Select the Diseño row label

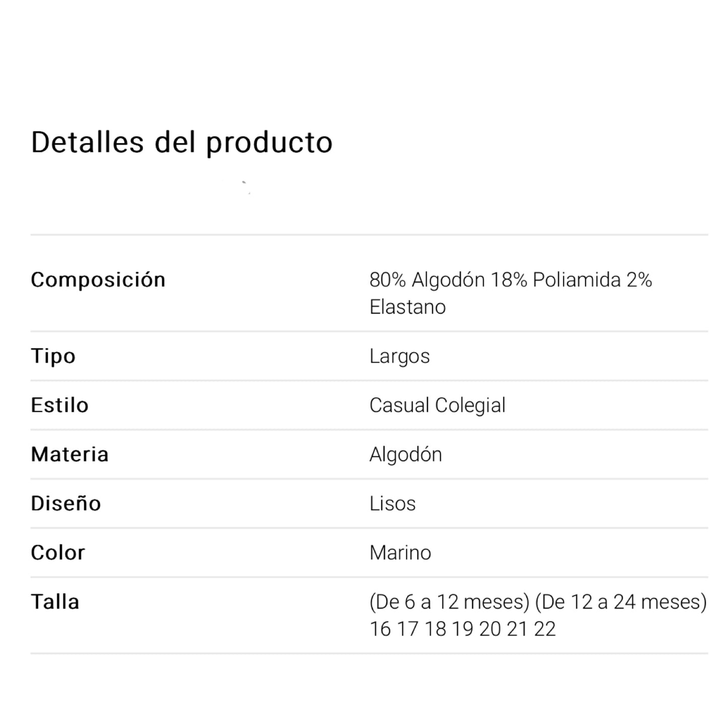tap(65, 503)
